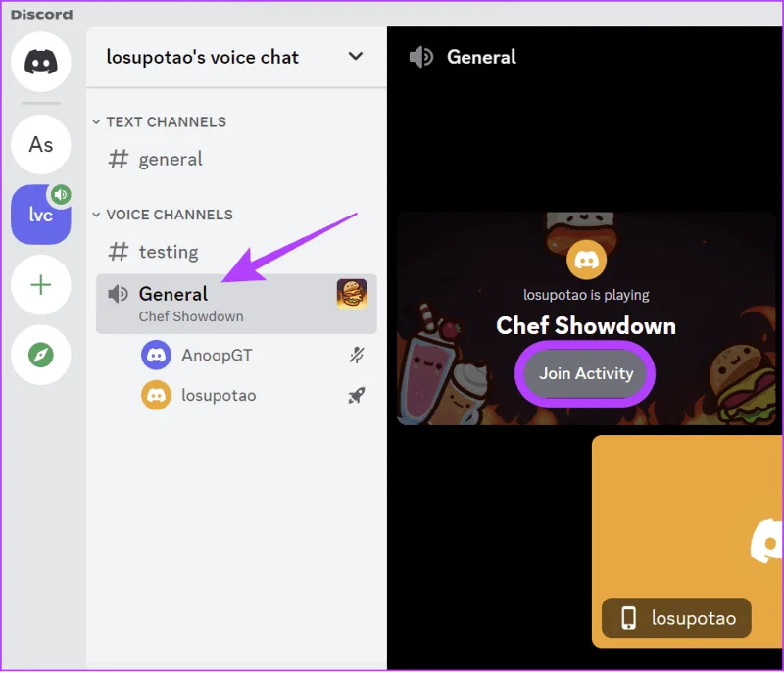
Task: Click the green voice badge on lvc server
Action: click(61, 194)
